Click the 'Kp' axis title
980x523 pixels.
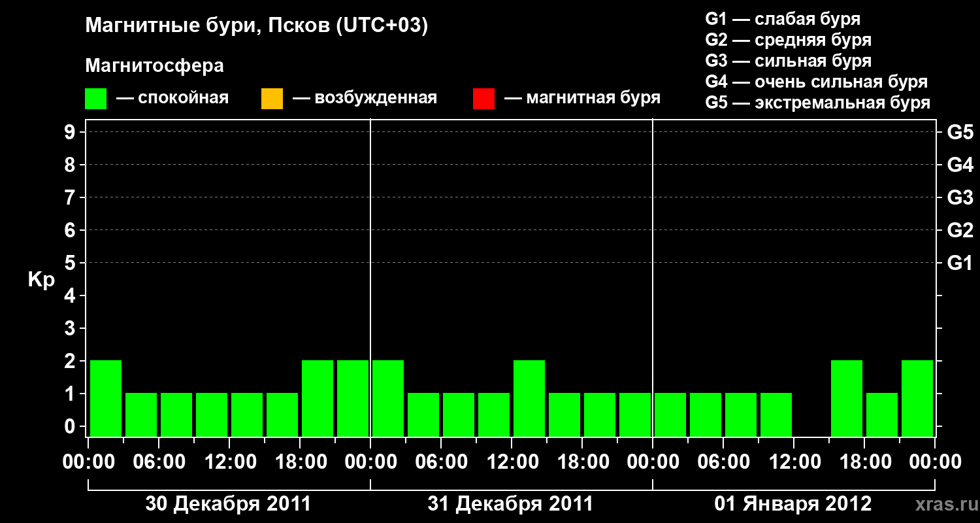[41, 280]
